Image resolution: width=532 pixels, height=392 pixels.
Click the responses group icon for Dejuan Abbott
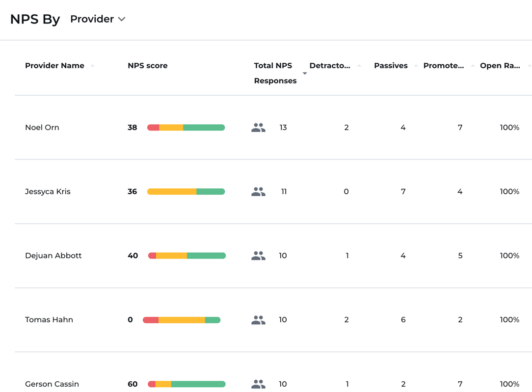(258, 255)
